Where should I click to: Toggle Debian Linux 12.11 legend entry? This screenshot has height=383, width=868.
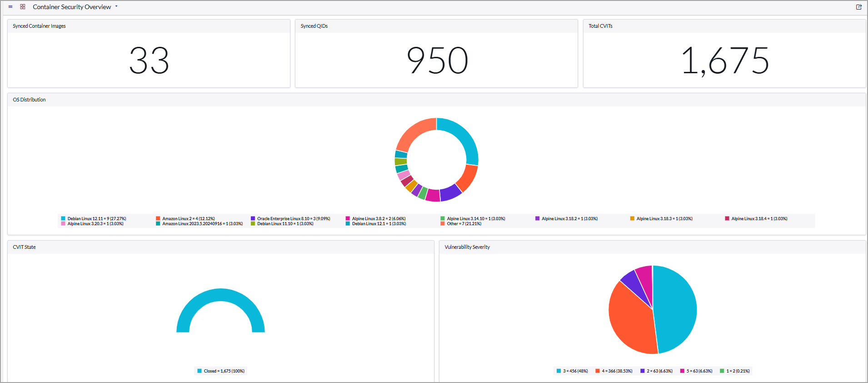pos(94,219)
